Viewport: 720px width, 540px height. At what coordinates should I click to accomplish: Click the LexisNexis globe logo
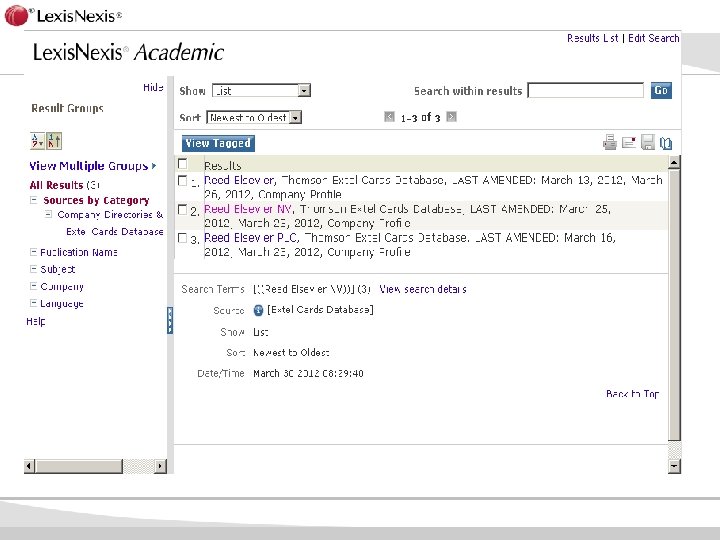tap(17, 16)
